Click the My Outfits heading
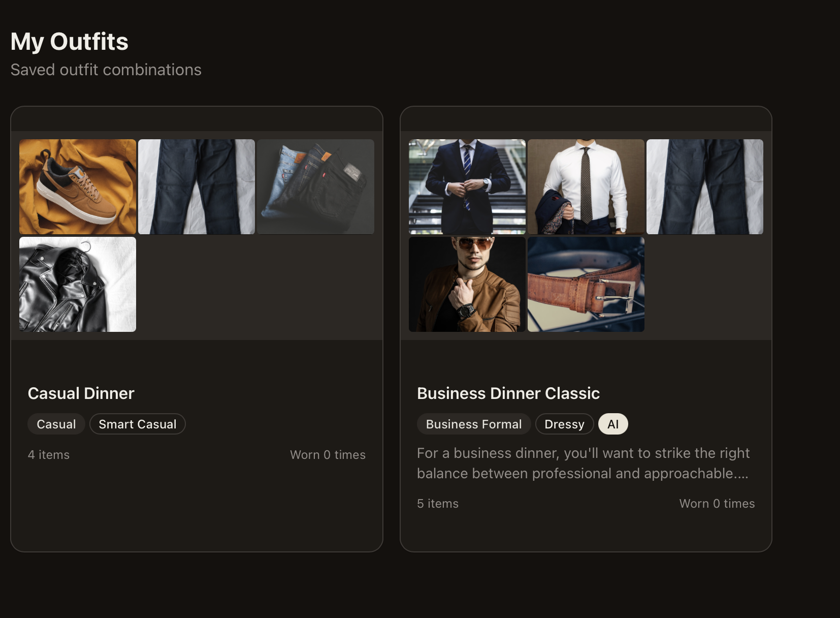This screenshot has height=618, width=840. [70, 42]
